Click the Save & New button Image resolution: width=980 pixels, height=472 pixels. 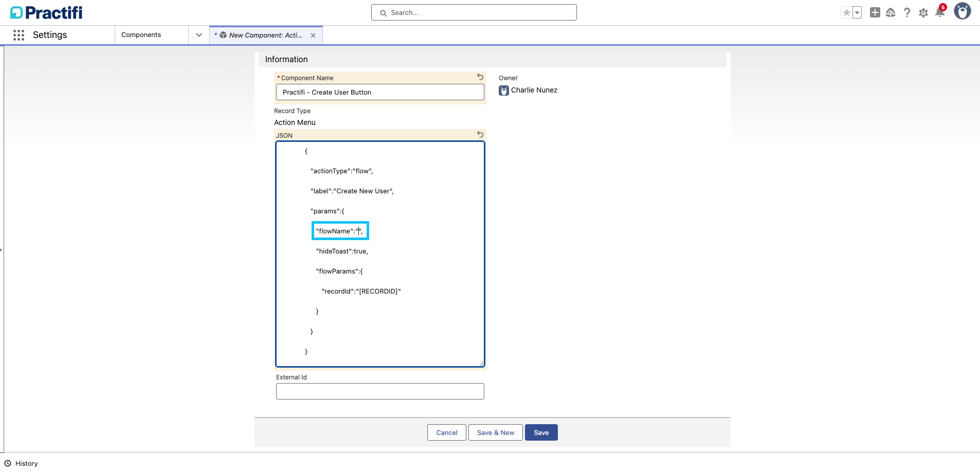(495, 432)
